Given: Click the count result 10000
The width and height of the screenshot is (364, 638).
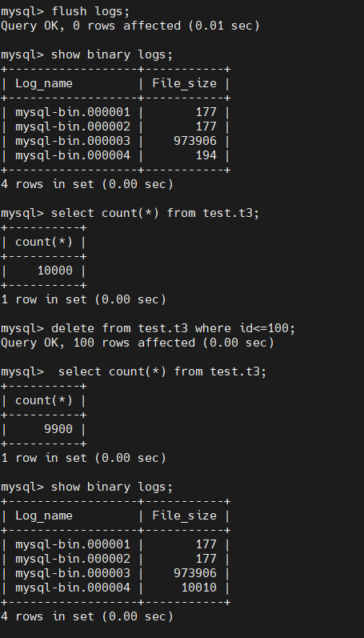Looking at the screenshot, I should tap(55, 271).
